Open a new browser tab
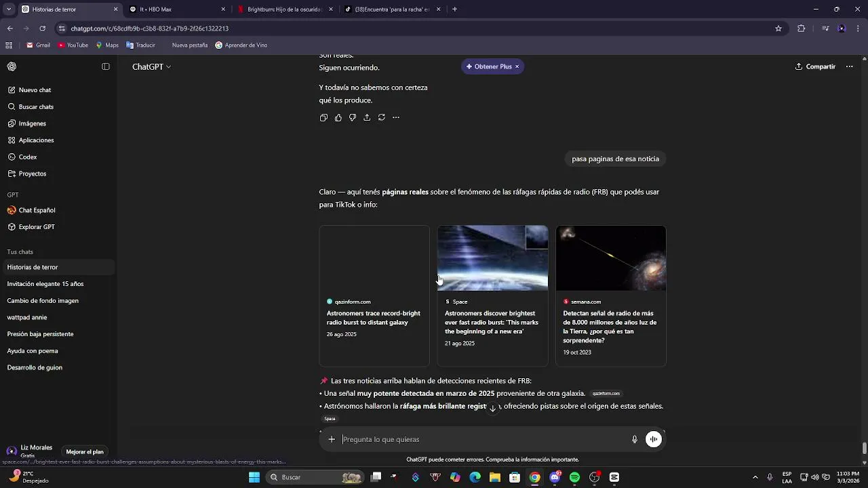The width and height of the screenshot is (868, 488). click(x=454, y=9)
